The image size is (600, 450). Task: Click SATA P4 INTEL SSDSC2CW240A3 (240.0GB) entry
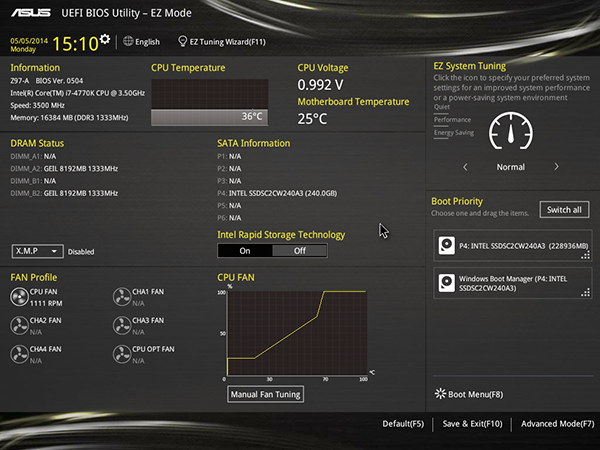coord(277,193)
